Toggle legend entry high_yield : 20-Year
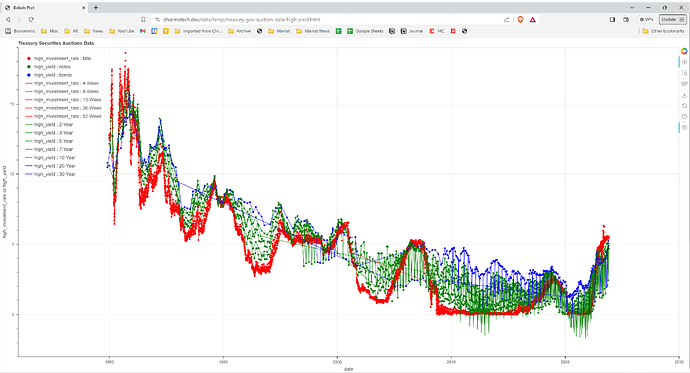The image size is (690, 373). [50, 166]
